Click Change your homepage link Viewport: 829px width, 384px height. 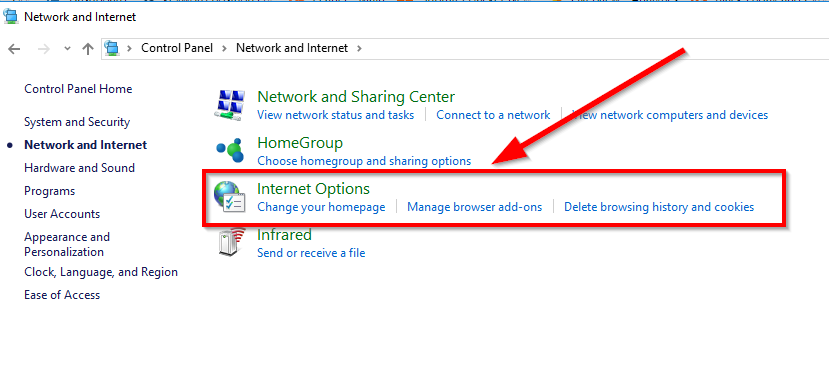[321, 207]
